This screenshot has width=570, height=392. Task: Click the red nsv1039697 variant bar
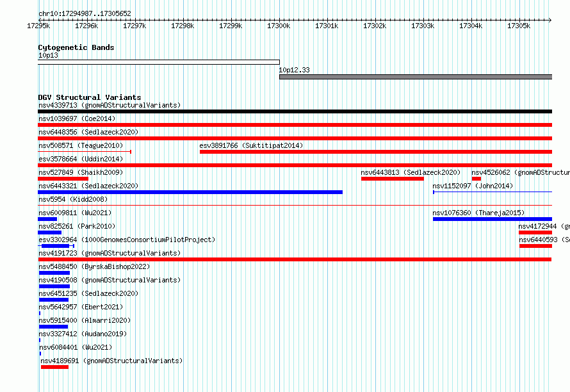coord(295,125)
